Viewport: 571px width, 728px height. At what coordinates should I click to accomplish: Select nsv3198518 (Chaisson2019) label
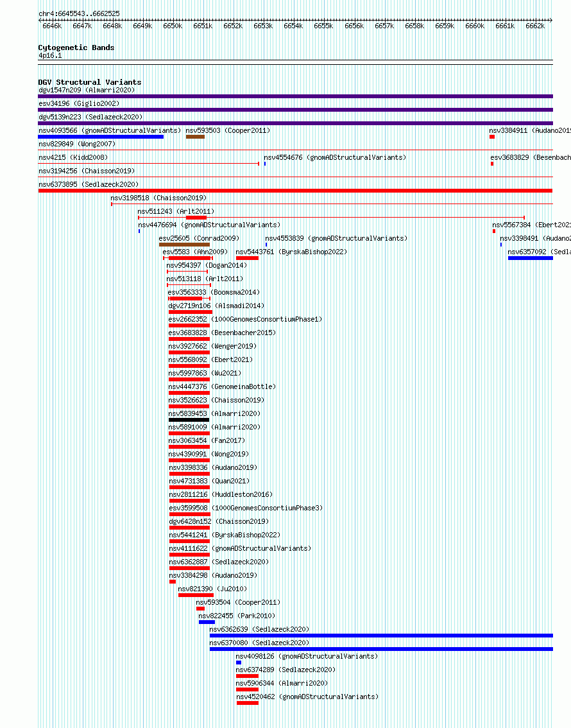point(158,198)
